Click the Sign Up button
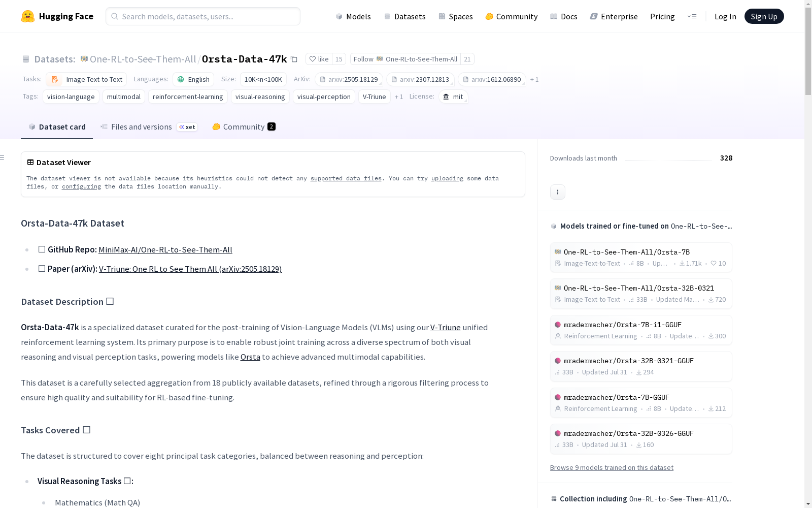Screen dimensions: 812x508 [764, 16]
